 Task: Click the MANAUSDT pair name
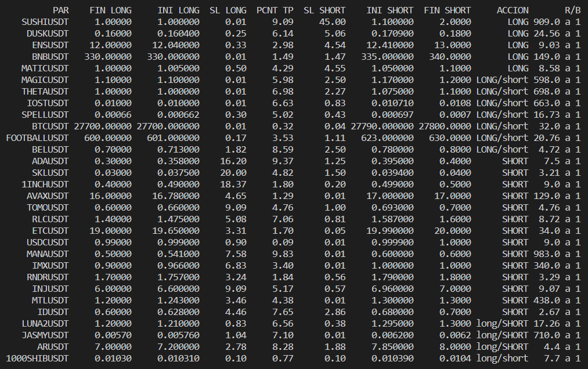(x=48, y=254)
